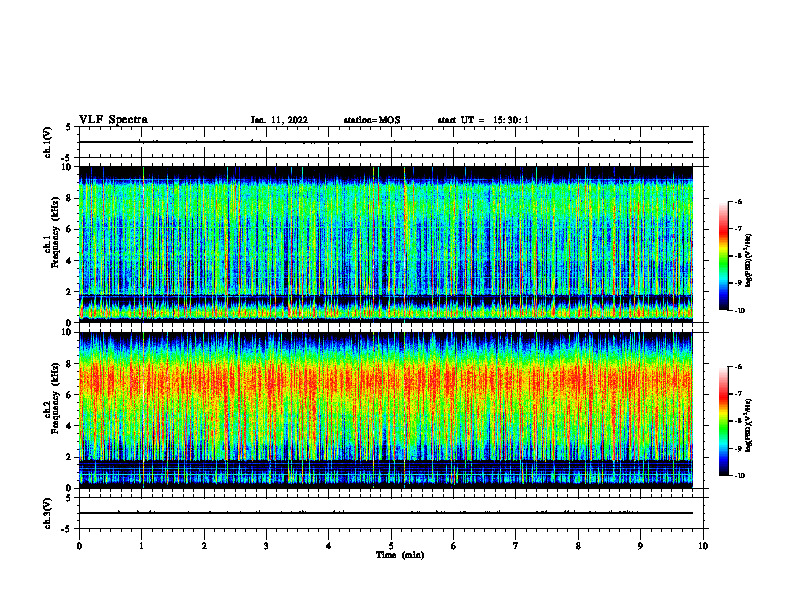The width and height of the screenshot is (792, 612).
Task: Click the "station=MOS" header label
Action: tap(372, 120)
